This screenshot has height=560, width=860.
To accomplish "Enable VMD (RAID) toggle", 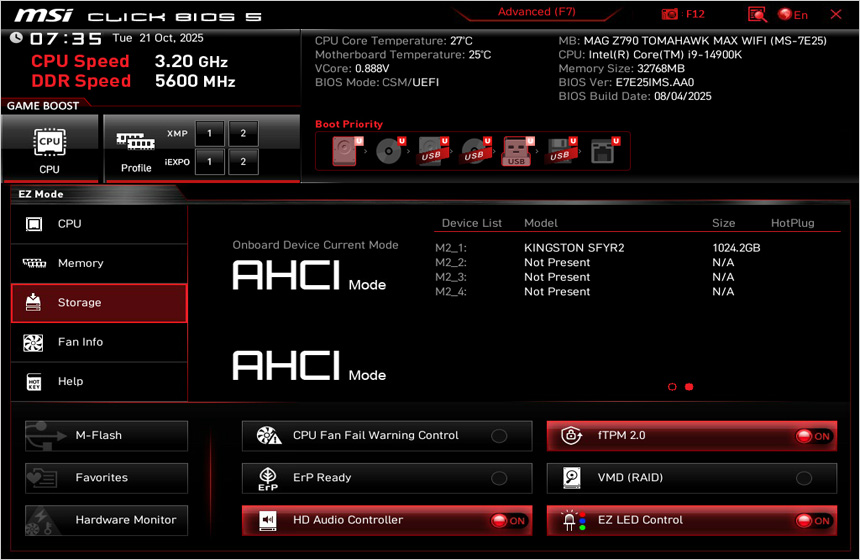I will click(803, 478).
